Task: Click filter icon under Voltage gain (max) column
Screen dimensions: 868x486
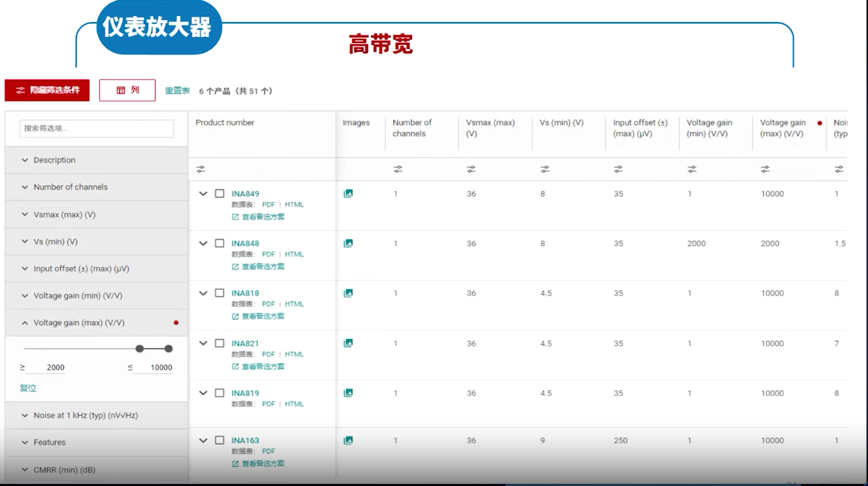Action: pos(765,169)
